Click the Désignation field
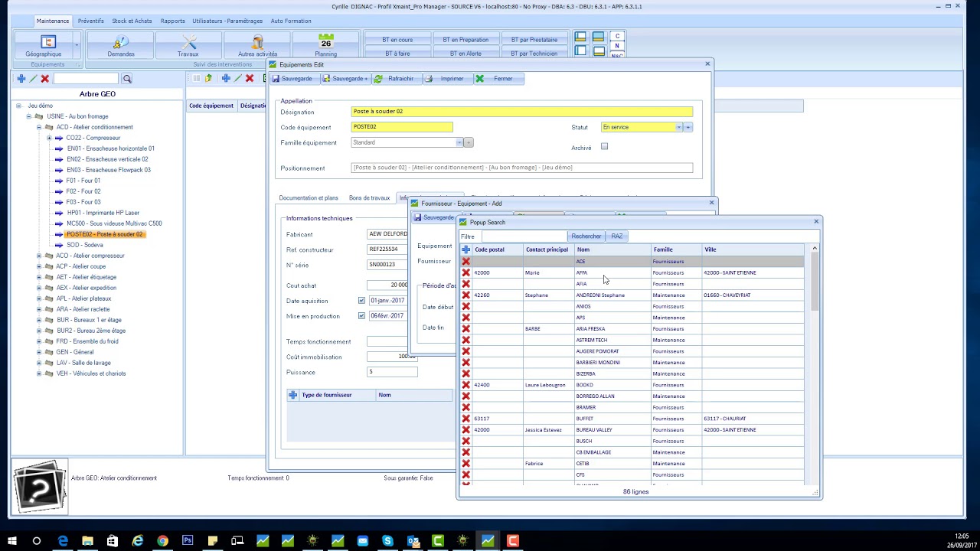 pyautogui.click(x=521, y=112)
